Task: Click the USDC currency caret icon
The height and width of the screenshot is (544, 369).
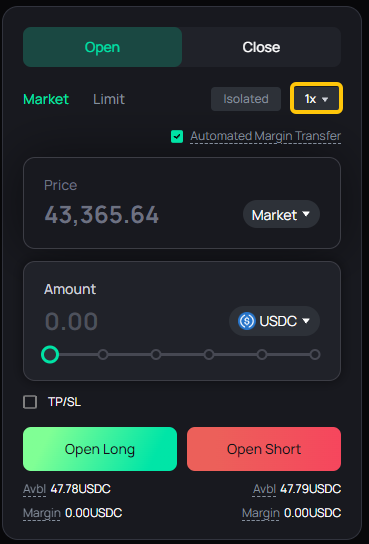Action: click(x=306, y=321)
